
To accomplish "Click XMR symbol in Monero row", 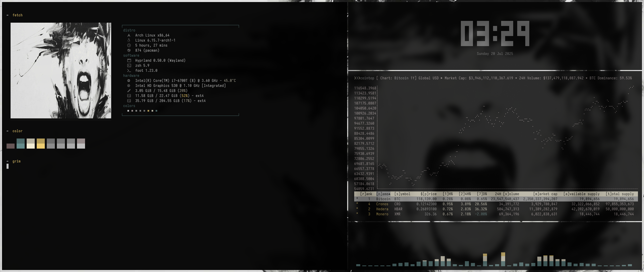I will 397,214.
